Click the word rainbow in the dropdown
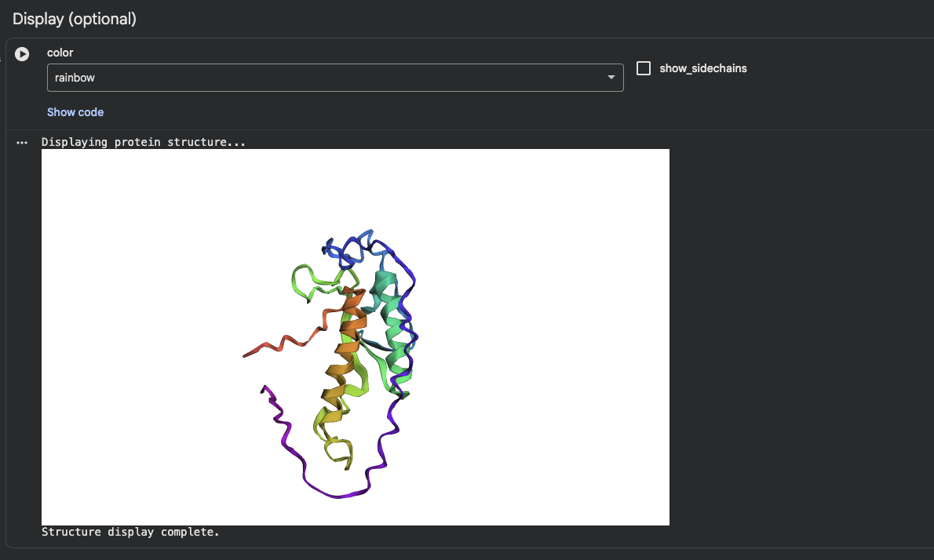 (x=75, y=78)
